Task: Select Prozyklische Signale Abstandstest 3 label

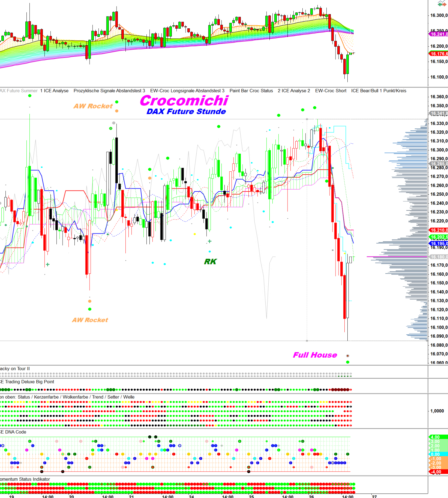Action: point(109,91)
